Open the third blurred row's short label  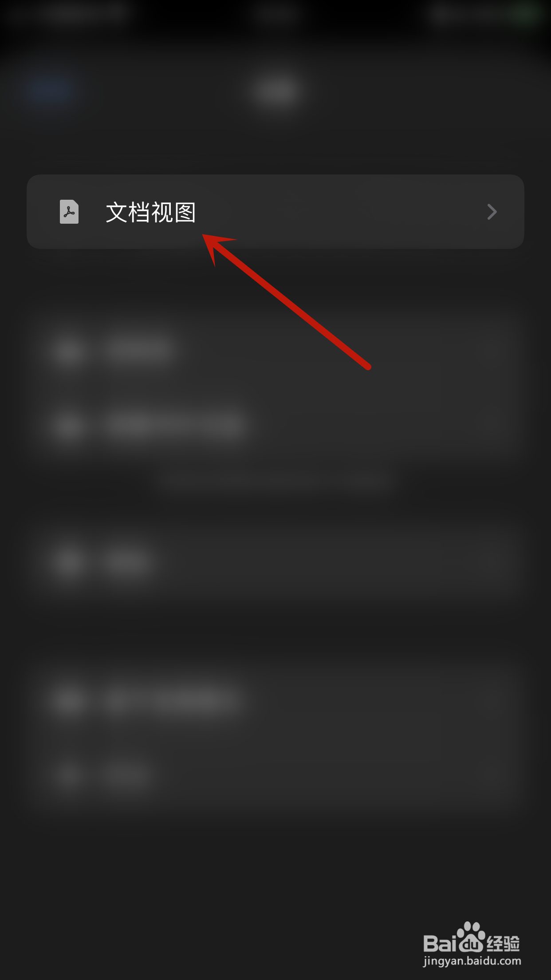pyautogui.click(x=128, y=563)
